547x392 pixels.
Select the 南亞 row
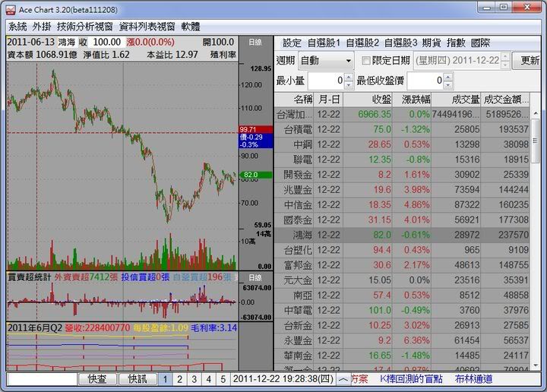[402, 295]
